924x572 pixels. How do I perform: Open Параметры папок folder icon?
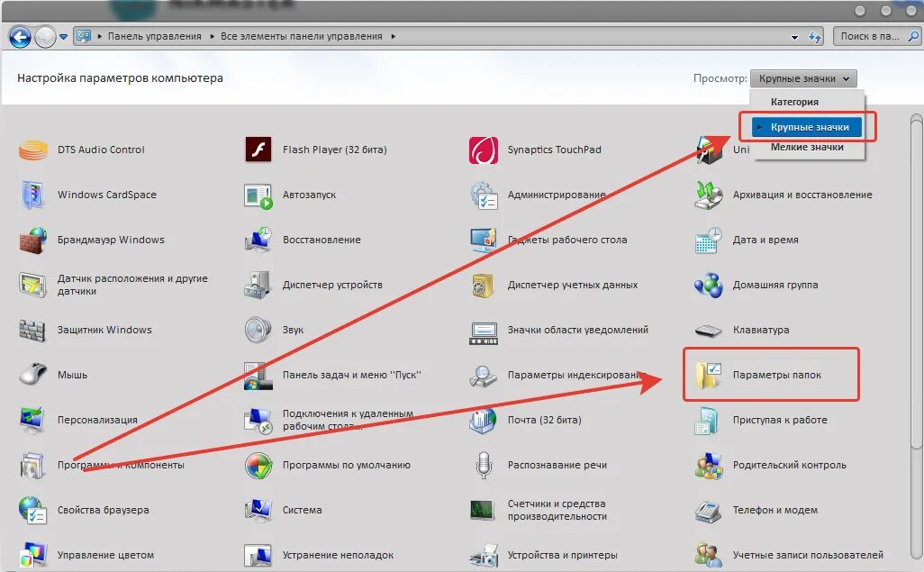point(709,376)
